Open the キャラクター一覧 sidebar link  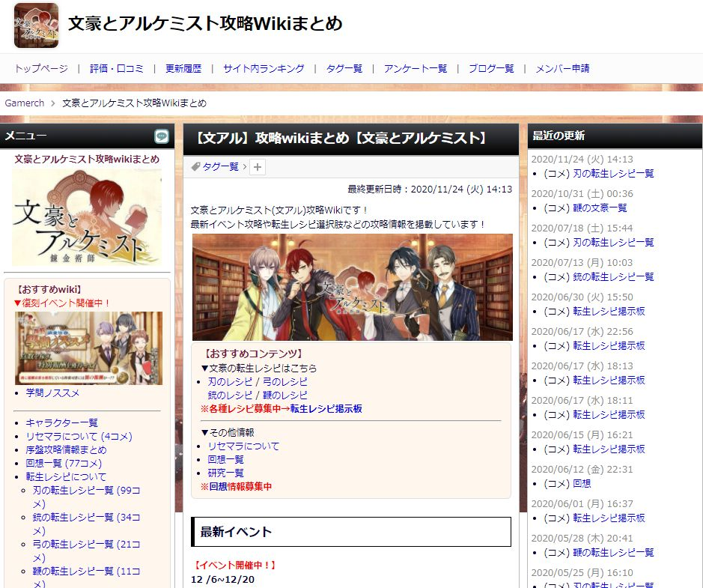62,423
